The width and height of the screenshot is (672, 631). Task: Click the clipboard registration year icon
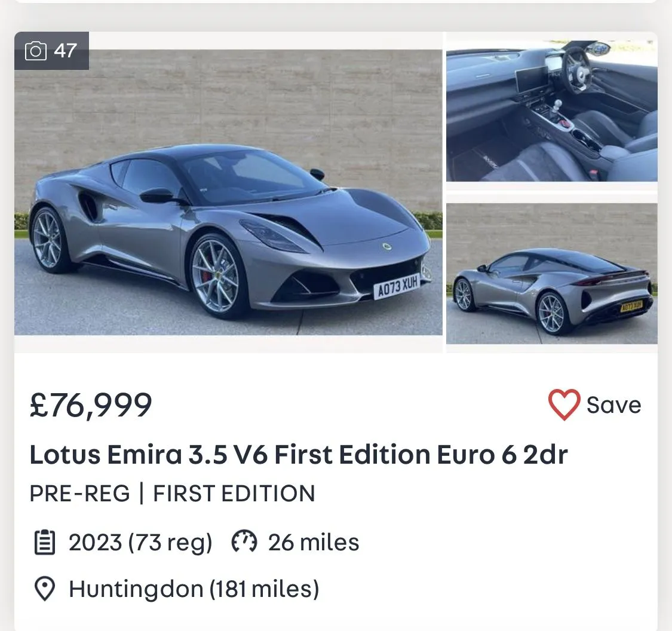click(45, 543)
